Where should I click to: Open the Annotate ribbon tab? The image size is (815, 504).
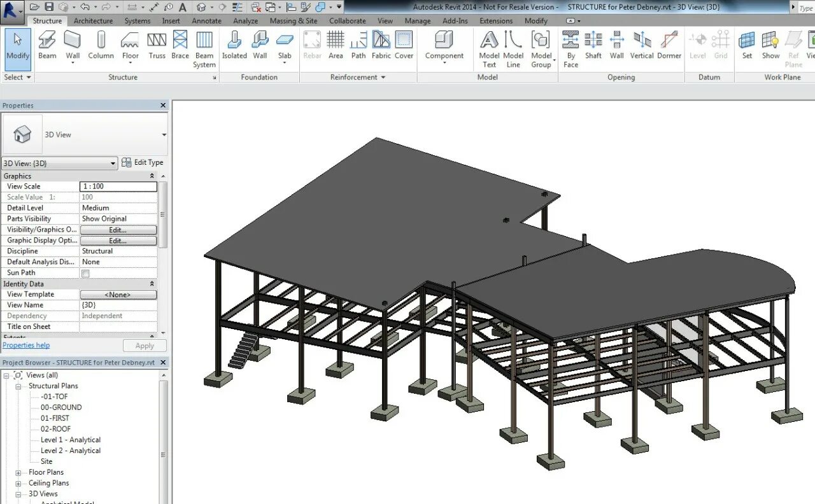coord(207,20)
